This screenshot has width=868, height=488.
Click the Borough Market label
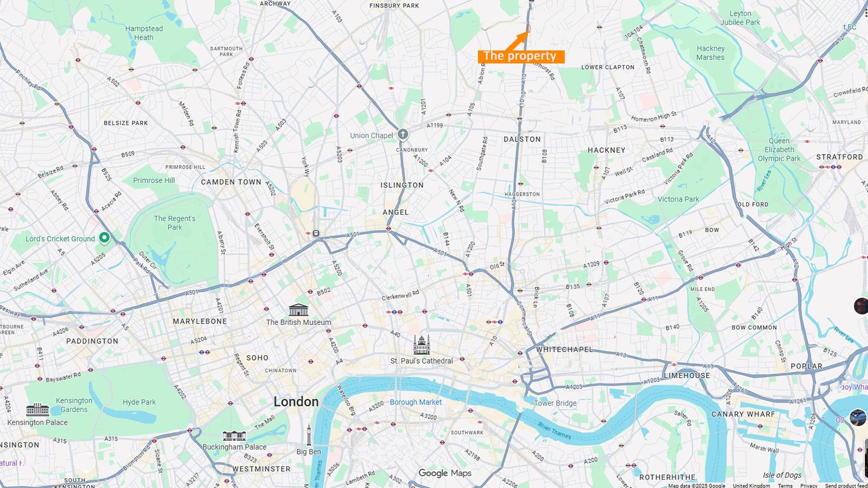[x=416, y=402]
